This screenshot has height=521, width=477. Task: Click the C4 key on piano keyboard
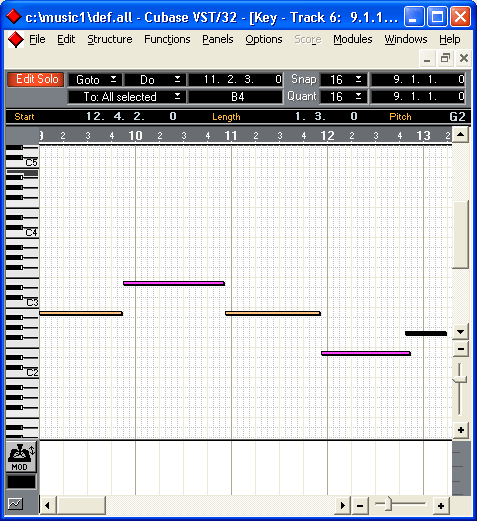(x=22, y=233)
